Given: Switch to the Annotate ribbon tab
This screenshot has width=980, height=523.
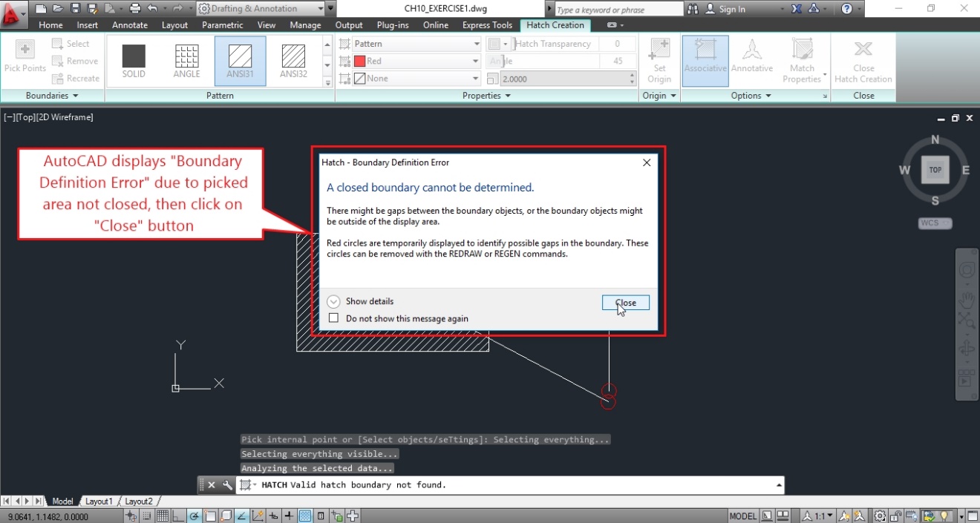Looking at the screenshot, I should [129, 24].
